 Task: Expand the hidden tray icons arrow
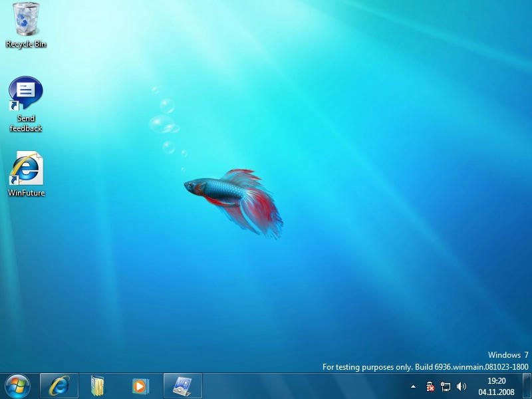pyautogui.click(x=413, y=386)
